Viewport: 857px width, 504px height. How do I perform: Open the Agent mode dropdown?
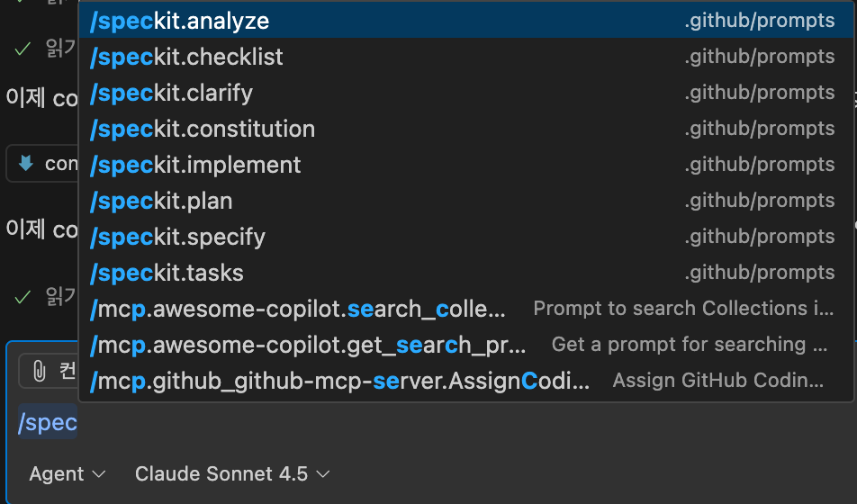point(68,473)
